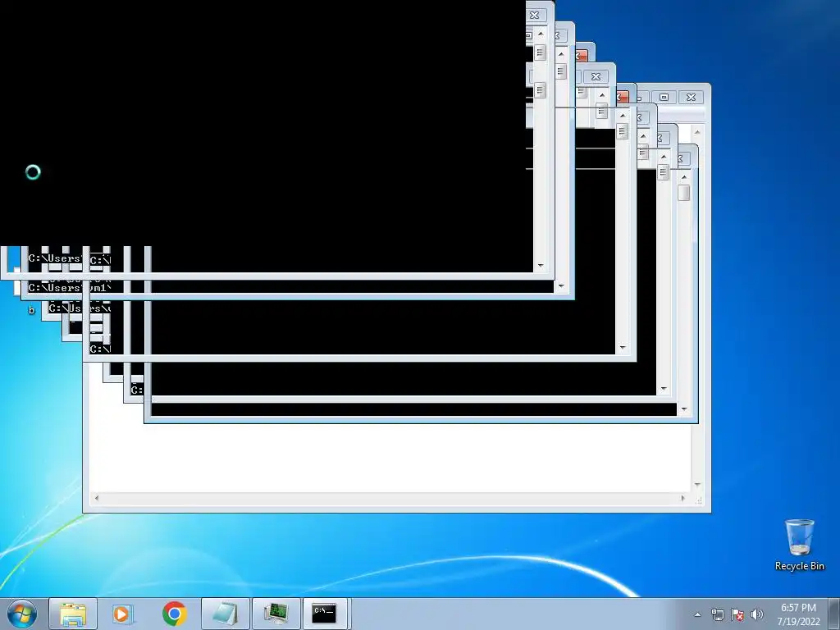
Task: Maximize the white background window
Action: click(x=664, y=97)
